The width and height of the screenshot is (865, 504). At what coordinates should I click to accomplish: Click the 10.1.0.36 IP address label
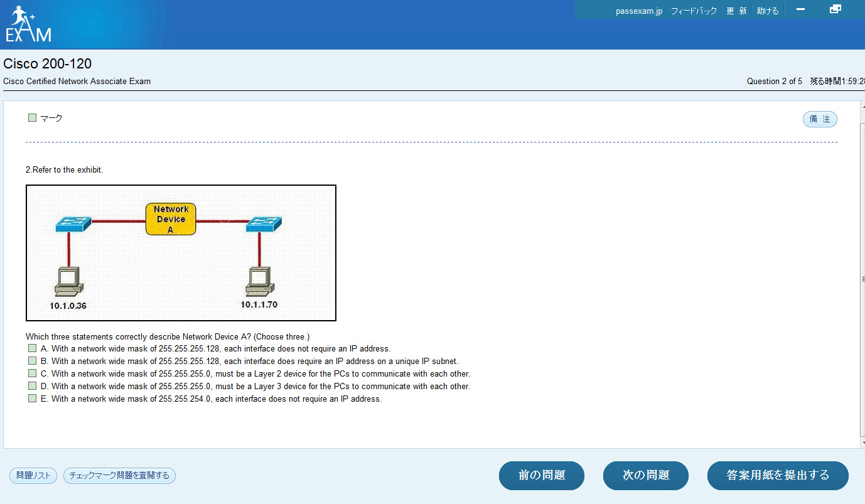click(x=68, y=306)
